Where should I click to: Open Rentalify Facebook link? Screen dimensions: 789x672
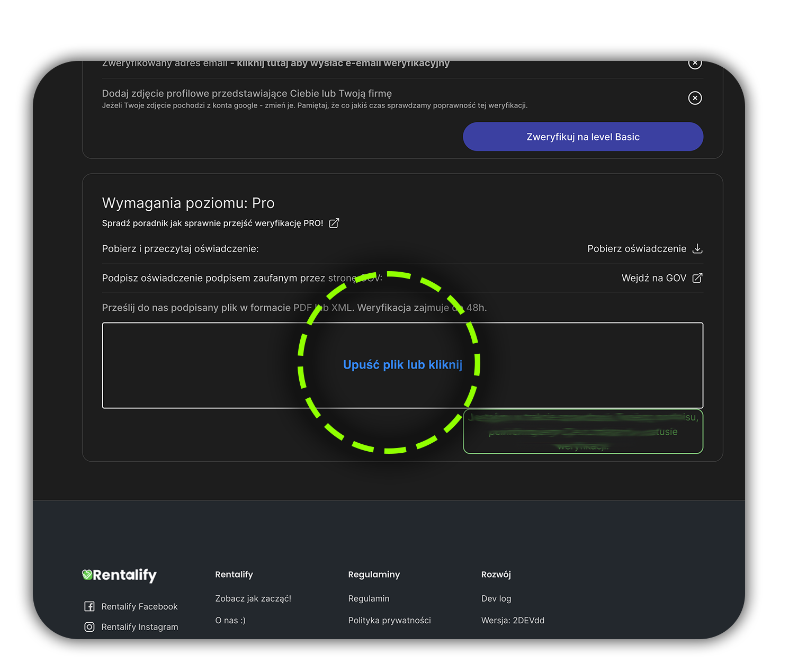tap(139, 606)
